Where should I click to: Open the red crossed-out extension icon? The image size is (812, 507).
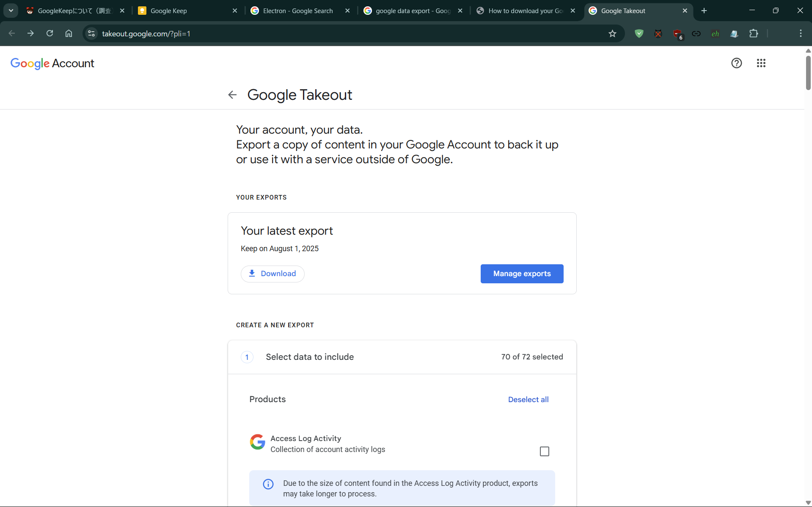point(658,33)
